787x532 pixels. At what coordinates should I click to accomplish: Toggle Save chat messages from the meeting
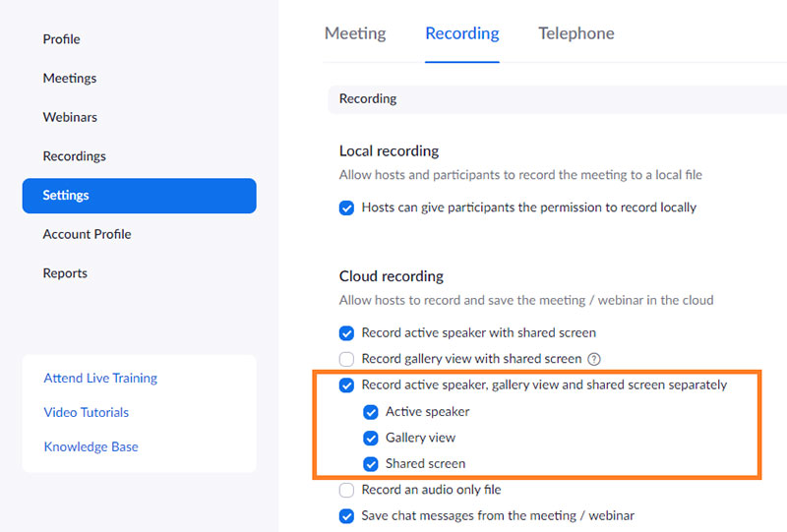click(x=346, y=516)
